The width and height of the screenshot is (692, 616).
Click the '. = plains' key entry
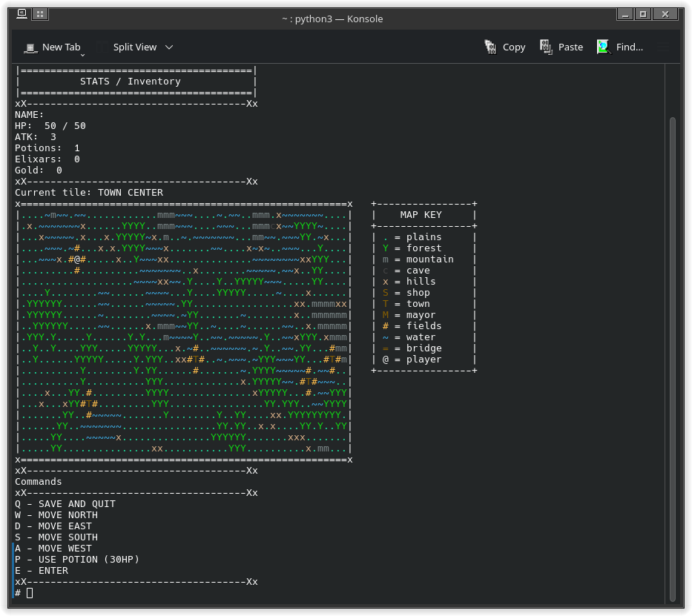pyautogui.click(x=412, y=237)
